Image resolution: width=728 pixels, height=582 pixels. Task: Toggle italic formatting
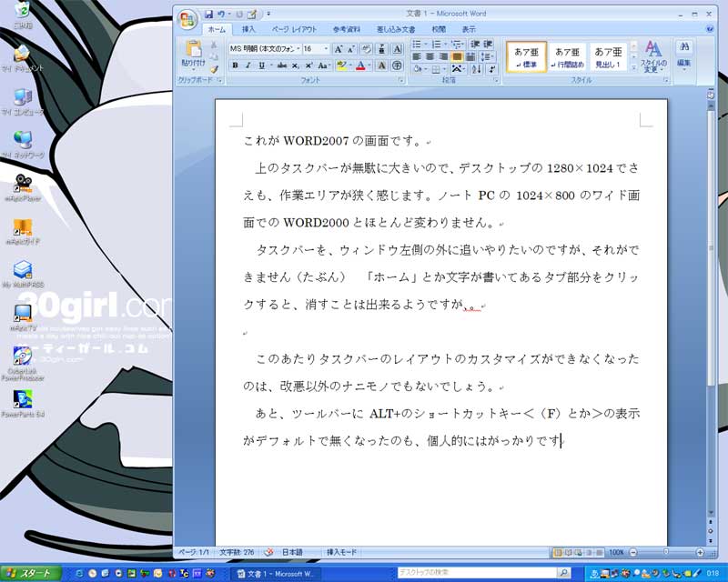tap(248, 65)
